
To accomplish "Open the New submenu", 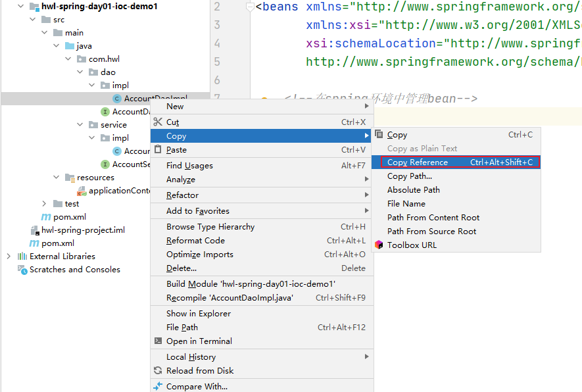I will coord(262,106).
